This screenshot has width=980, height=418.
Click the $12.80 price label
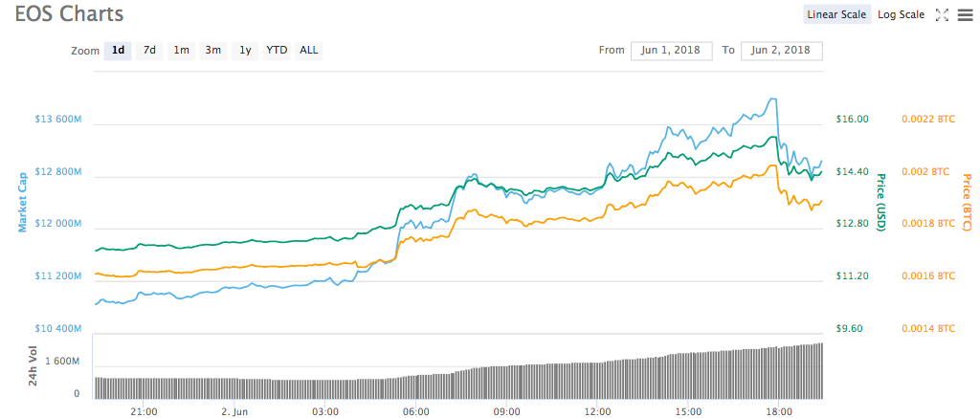click(853, 224)
